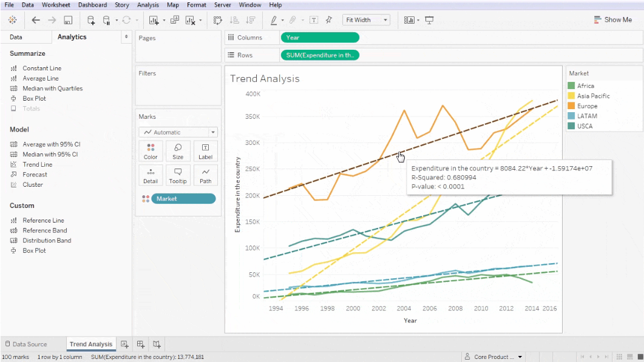Click the Label button on Marks card
The image size is (644, 362).
click(205, 150)
